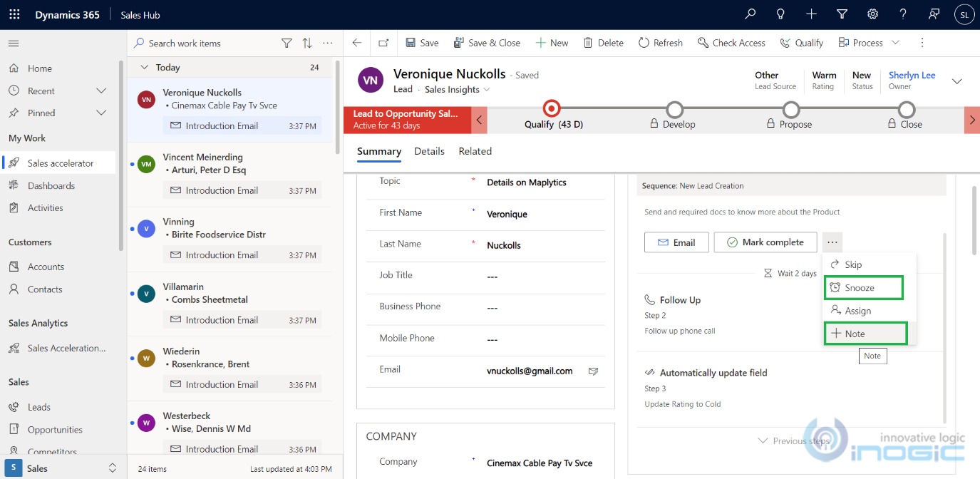Viewport: 980px width, 479px height.
Task: Click the Save button
Action: pyautogui.click(x=422, y=43)
